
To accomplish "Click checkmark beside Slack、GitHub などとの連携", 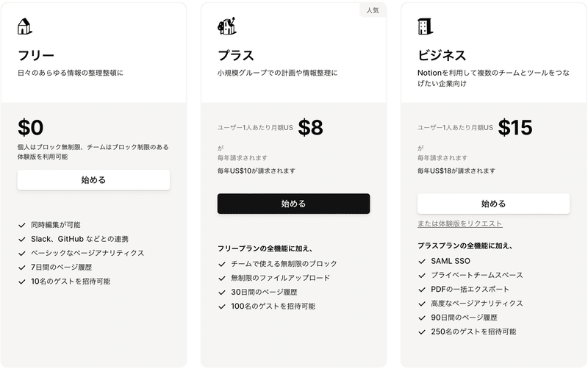I will click(x=22, y=239).
